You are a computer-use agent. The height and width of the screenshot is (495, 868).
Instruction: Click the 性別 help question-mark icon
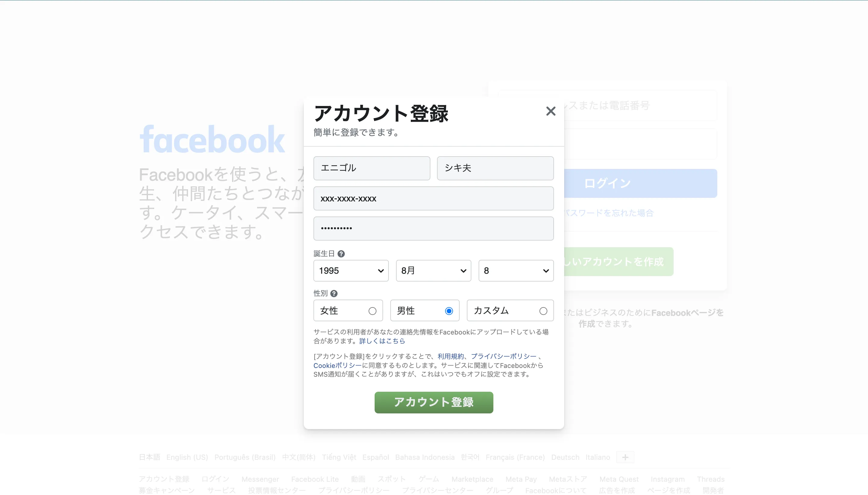tap(334, 293)
